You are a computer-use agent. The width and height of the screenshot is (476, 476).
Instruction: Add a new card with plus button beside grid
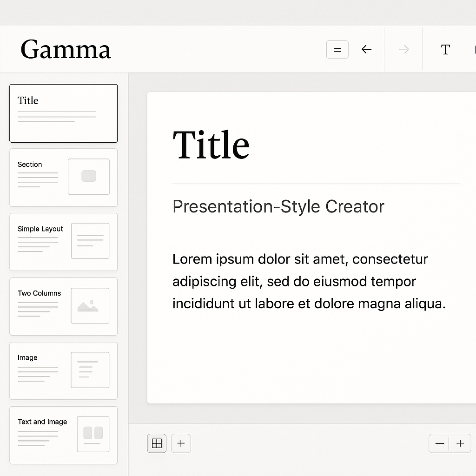(181, 443)
